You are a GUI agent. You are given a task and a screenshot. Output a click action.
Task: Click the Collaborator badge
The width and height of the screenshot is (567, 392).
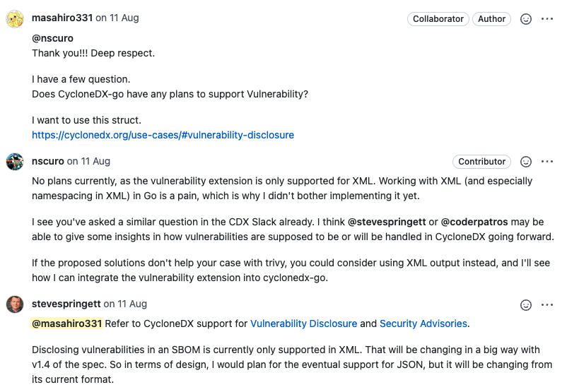tap(438, 19)
